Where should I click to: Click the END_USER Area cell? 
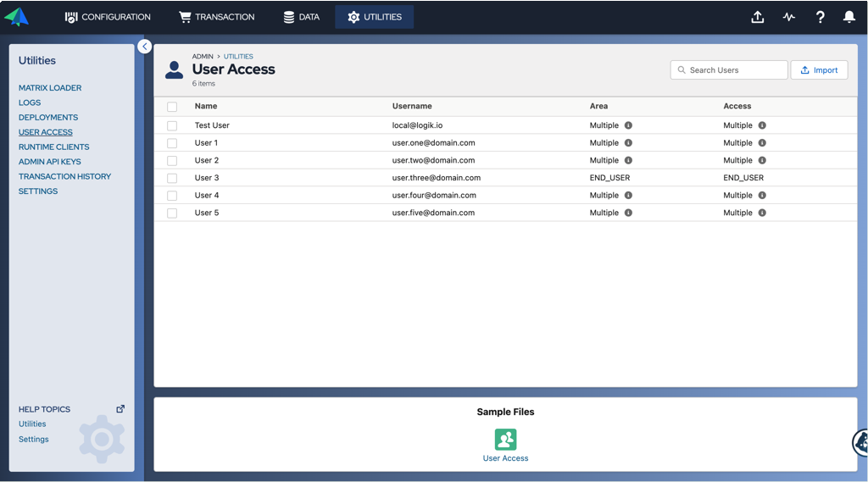point(609,178)
